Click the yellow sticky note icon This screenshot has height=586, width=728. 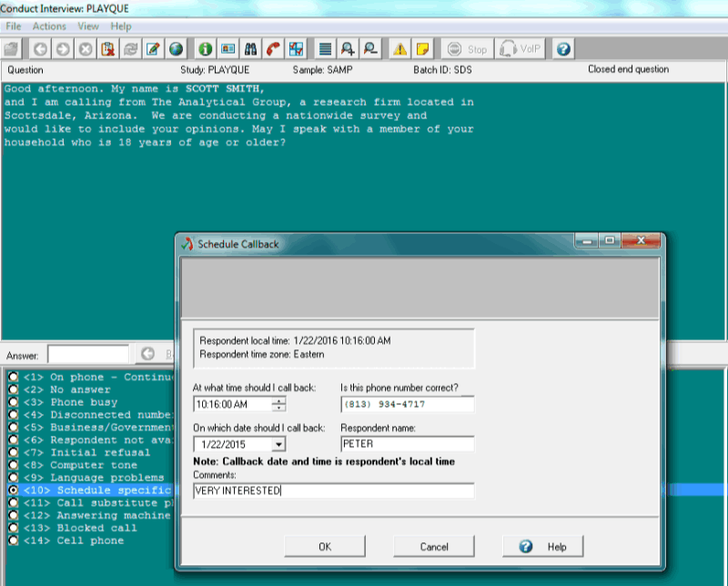tap(422, 49)
